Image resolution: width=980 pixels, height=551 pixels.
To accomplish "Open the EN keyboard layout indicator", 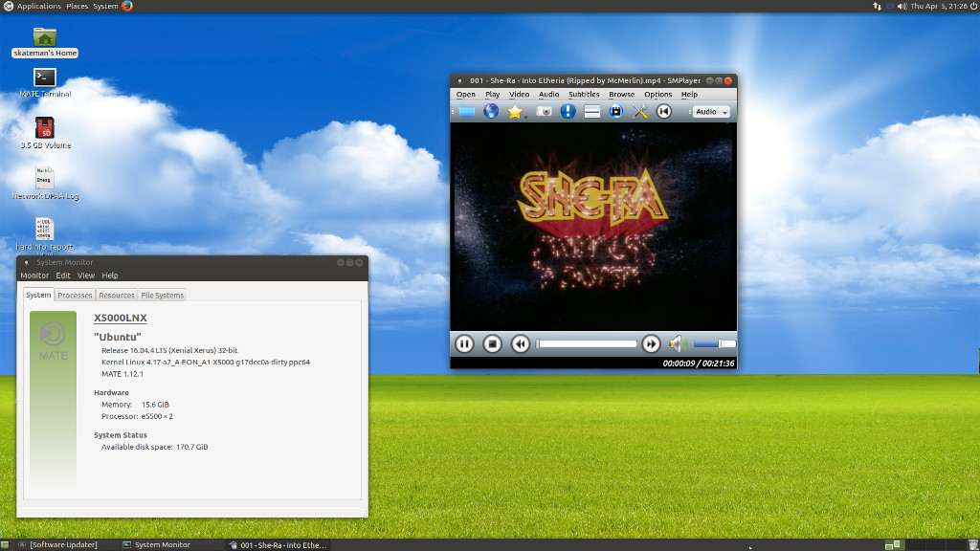I will coord(890,7).
